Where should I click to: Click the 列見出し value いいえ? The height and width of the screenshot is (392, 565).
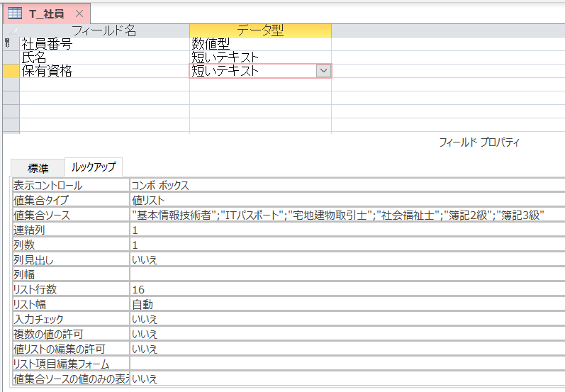347,259
